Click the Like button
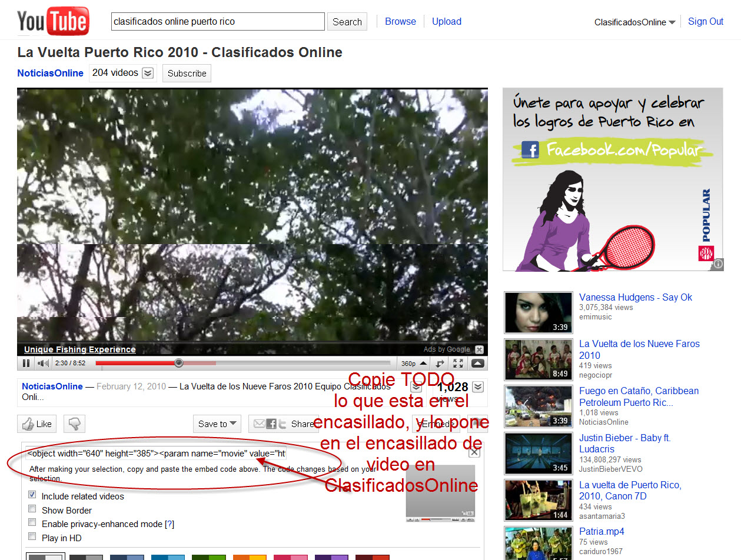Image resolution: width=741 pixels, height=560 pixels. pos(36,424)
